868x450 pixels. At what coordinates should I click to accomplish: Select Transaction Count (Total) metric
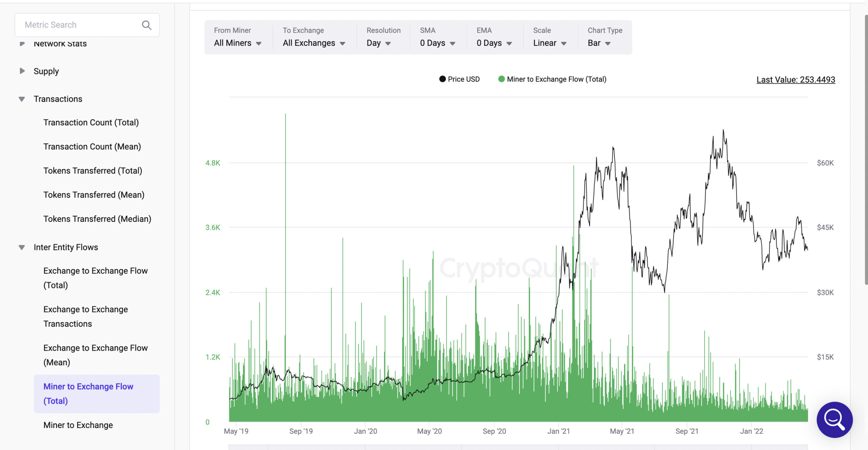pyautogui.click(x=91, y=122)
